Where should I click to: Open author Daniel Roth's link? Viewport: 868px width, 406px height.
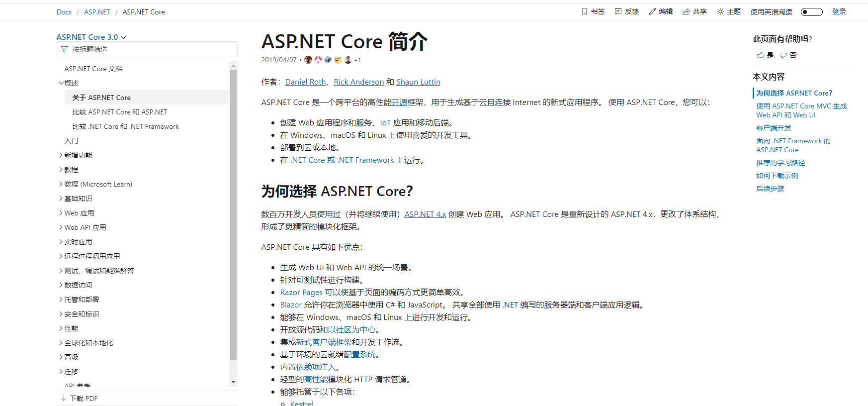[x=305, y=82]
